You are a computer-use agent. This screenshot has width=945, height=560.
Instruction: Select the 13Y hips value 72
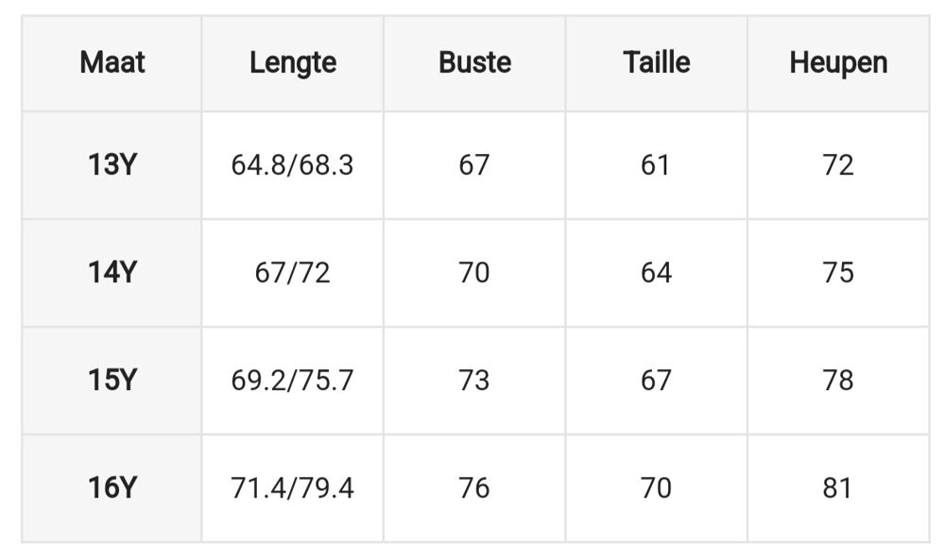[838, 165]
